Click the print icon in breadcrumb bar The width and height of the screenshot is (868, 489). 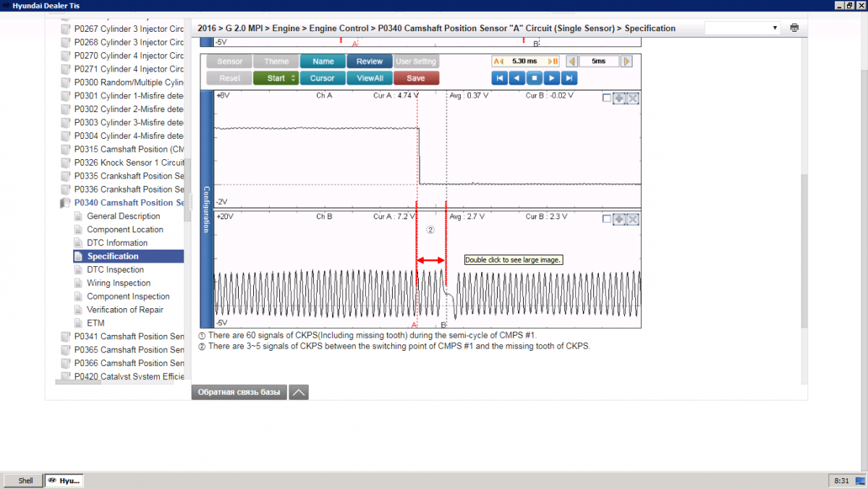(x=795, y=28)
